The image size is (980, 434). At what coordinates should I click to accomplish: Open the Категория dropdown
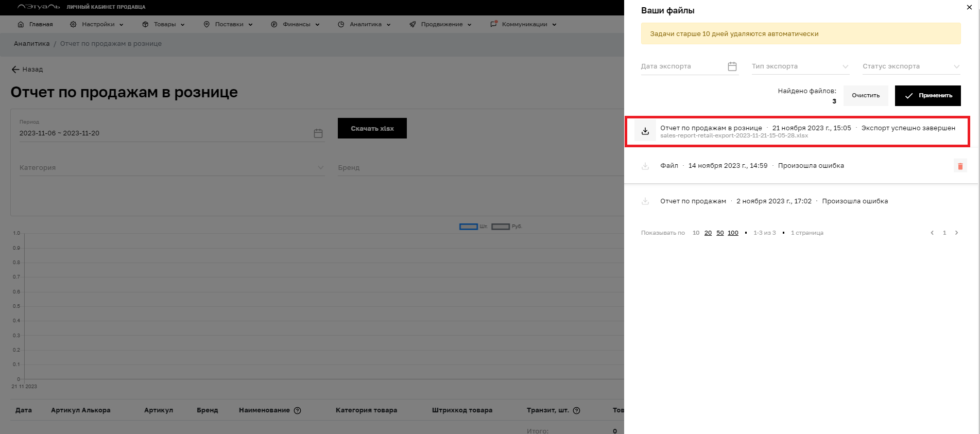click(172, 167)
